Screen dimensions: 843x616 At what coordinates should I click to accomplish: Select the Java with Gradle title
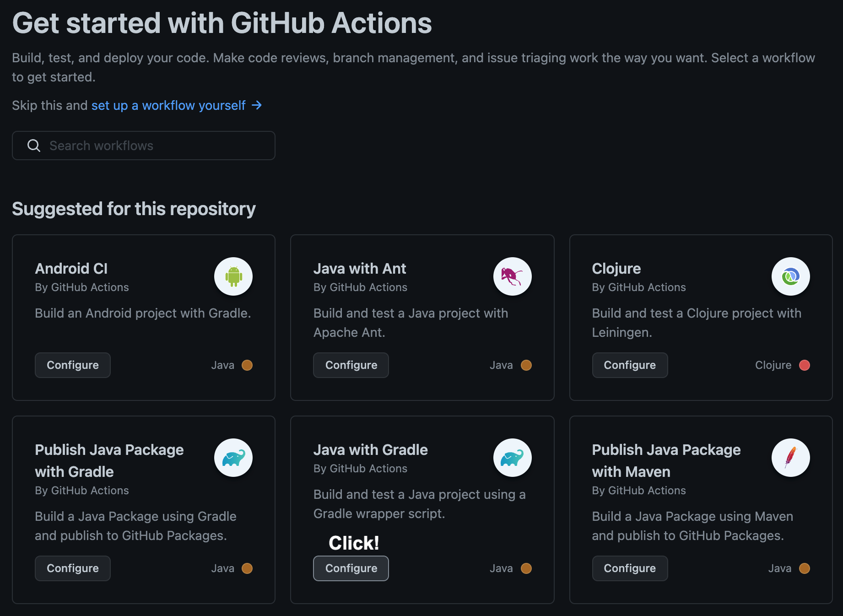click(371, 450)
